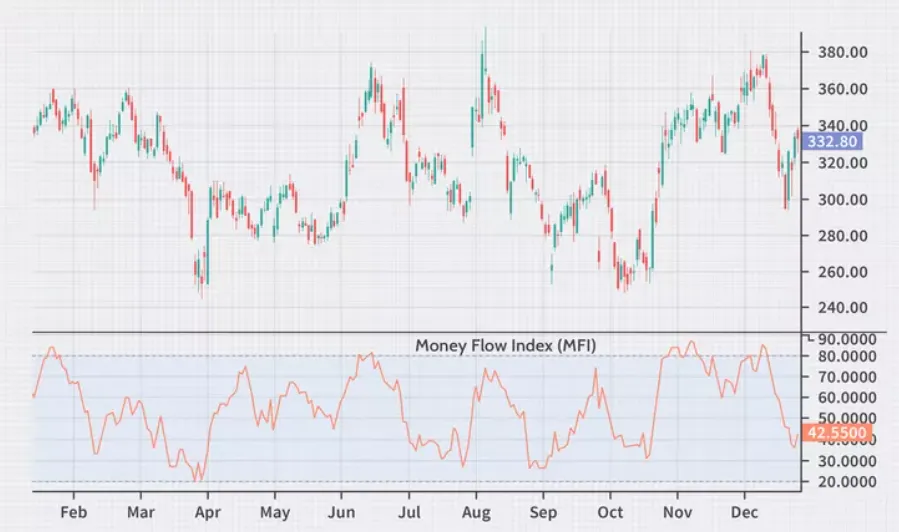Select the Jul label on time axis

(x=409, y=512)
